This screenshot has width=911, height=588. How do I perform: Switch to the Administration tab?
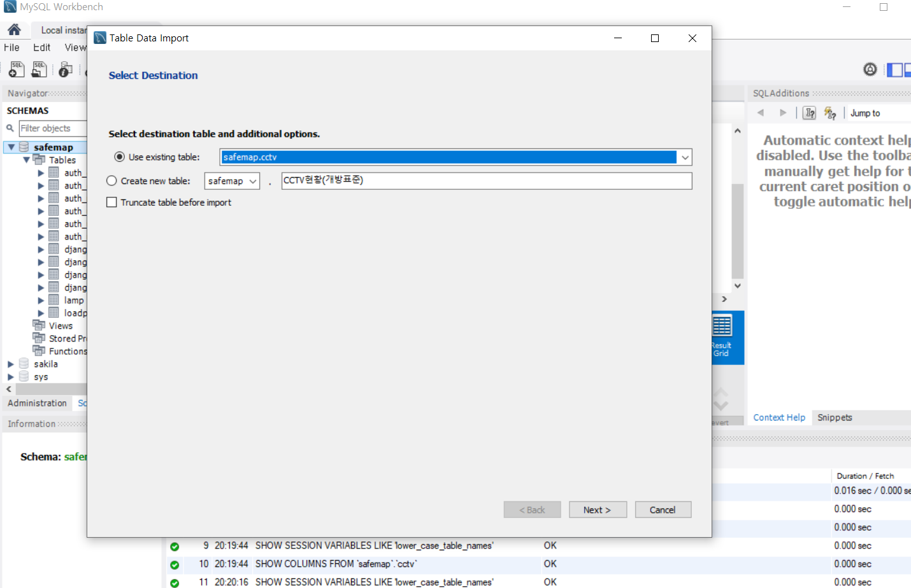pos(37,403)
